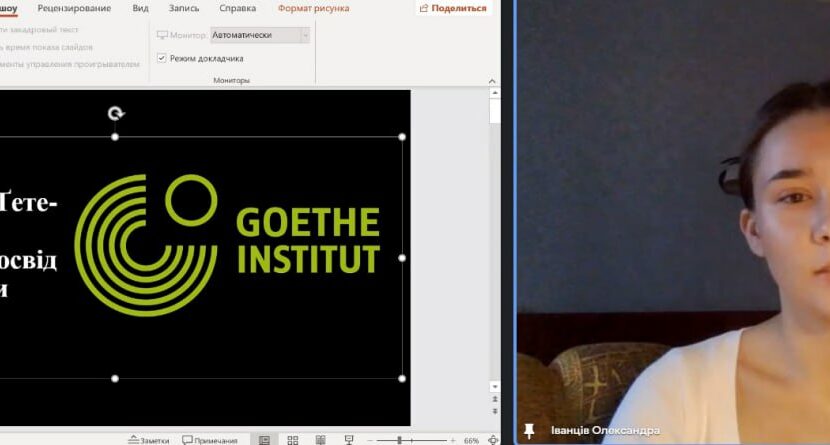
Task: Toggle the Режим докладчика checkbox
Action: coord(162,58)
